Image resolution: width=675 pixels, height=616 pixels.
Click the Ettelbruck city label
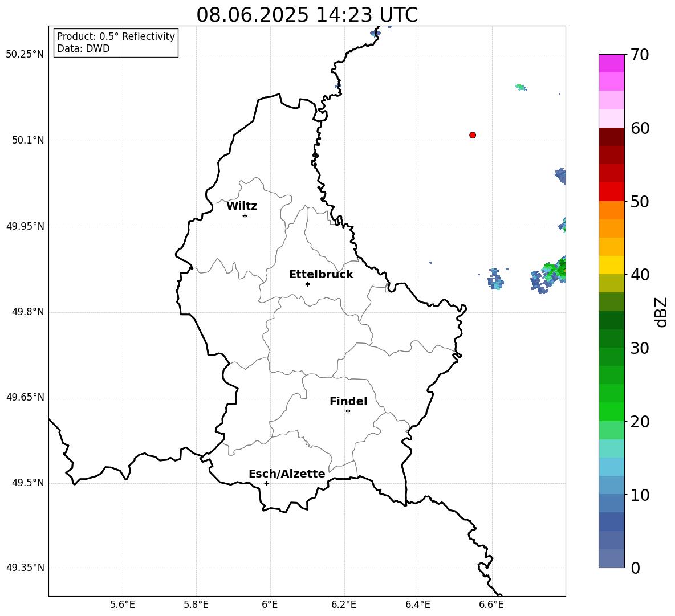coord(321,275)
